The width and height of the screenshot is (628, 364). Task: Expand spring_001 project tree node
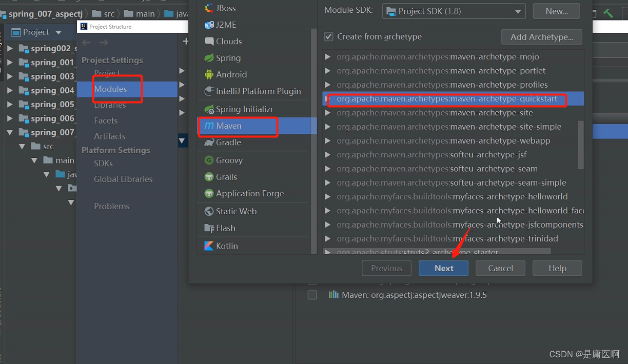point(10,63)
